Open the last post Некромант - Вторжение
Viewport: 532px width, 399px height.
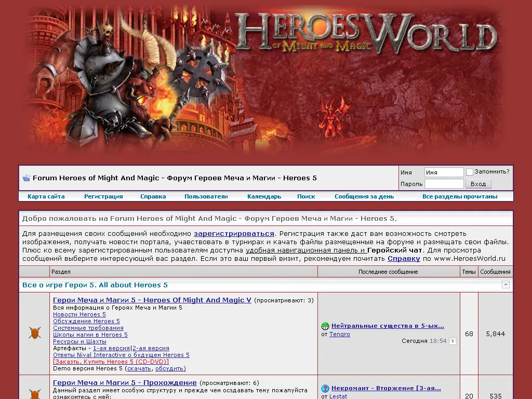(x=386, y=388)
